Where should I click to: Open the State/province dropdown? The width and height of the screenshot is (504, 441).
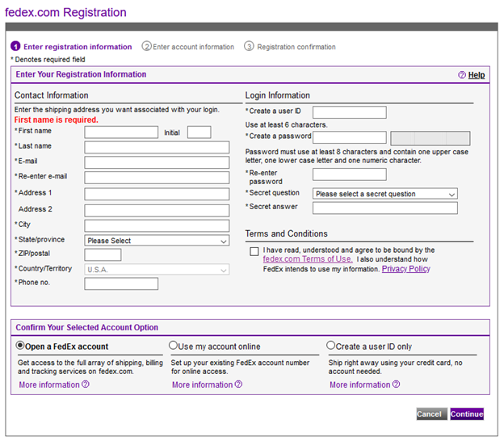[x=157, y=241]
